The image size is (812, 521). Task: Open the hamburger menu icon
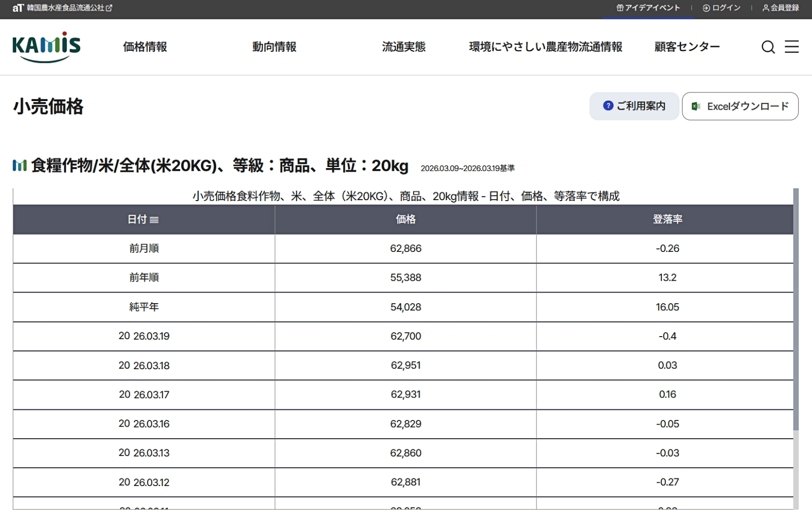click(791, 47)
